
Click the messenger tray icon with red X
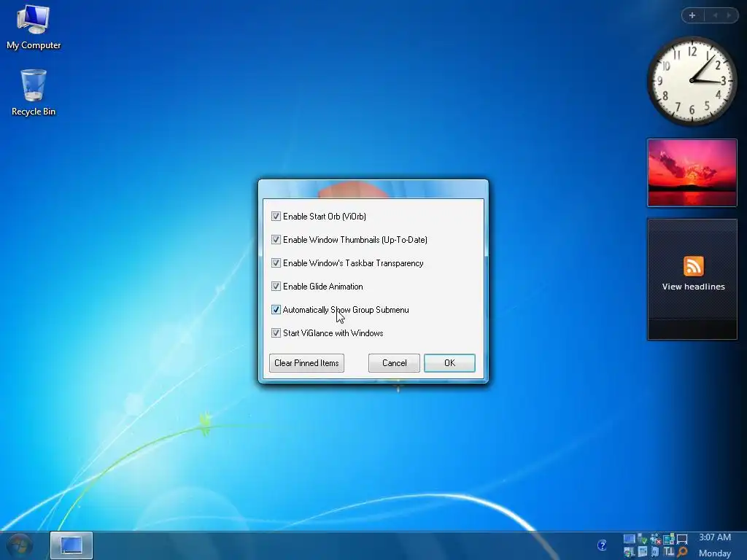(656, 539)
